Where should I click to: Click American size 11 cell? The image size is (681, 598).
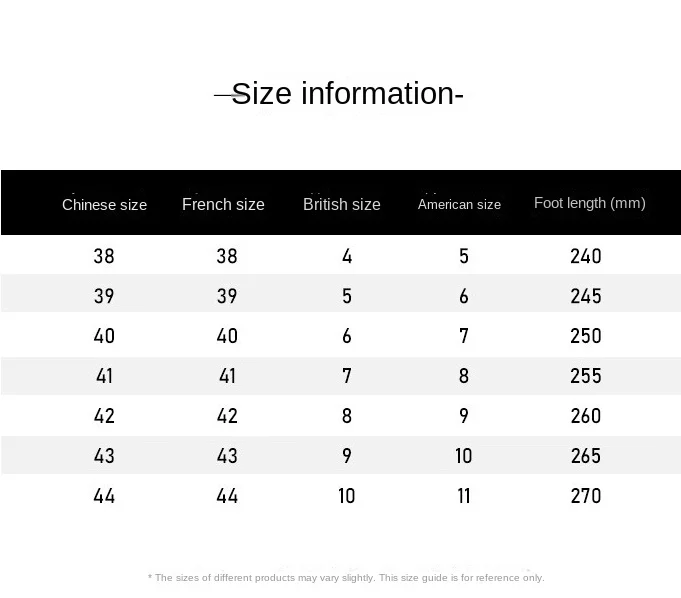click(464, 496)
